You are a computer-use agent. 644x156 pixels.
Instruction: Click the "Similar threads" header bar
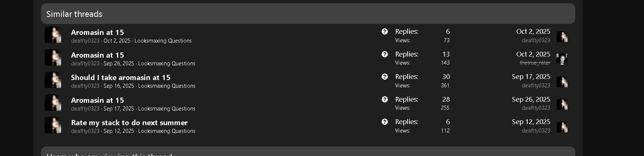pos(308,14)
